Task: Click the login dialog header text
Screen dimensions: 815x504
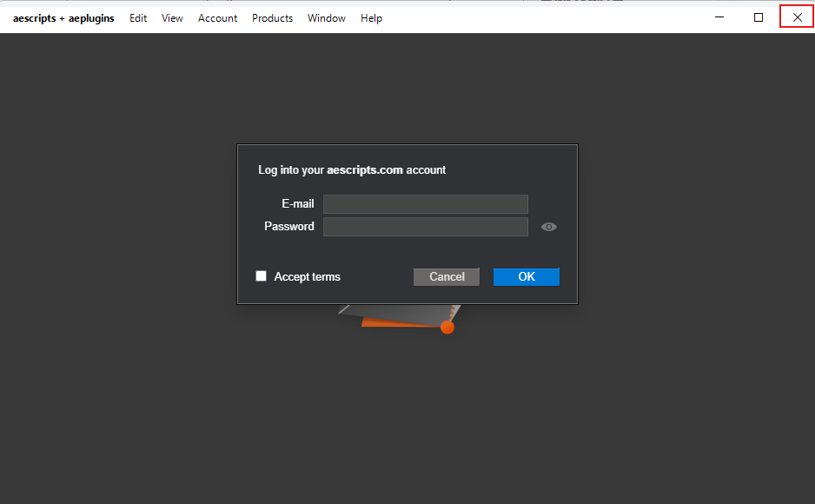Action: (x=351, y=169)
